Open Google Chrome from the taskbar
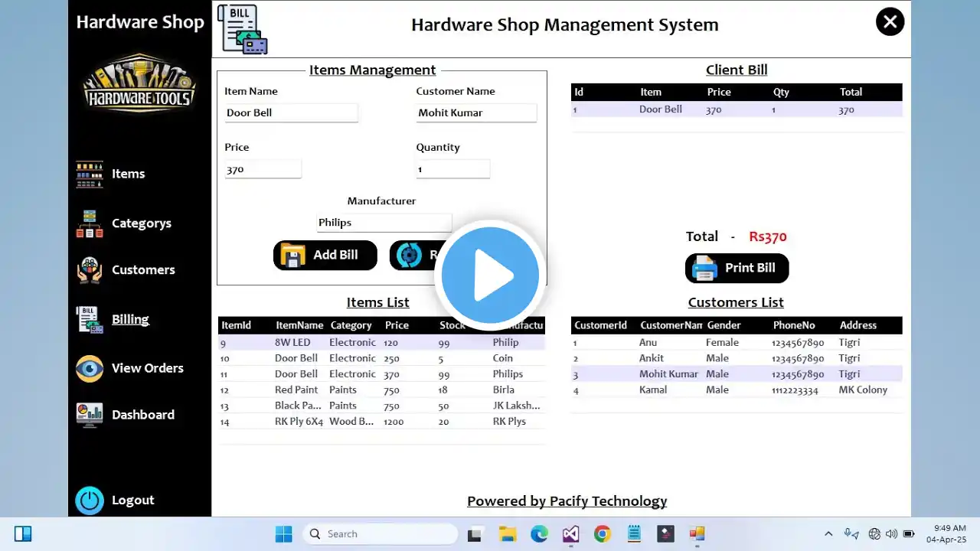The height and width of the screenshot is (551, 980). [602, 533]
